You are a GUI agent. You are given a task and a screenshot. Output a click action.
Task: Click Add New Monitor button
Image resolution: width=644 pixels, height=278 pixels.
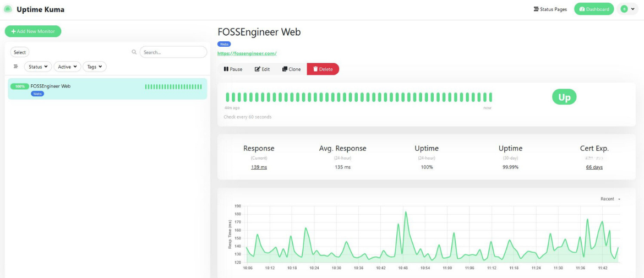tap(33, 31)
